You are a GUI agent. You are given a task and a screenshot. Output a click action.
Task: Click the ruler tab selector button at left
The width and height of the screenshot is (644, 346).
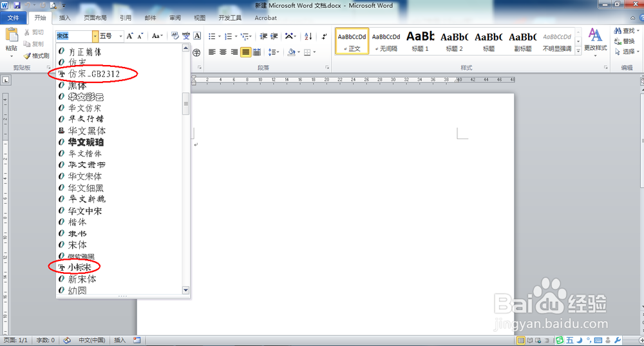pos(6,80)
